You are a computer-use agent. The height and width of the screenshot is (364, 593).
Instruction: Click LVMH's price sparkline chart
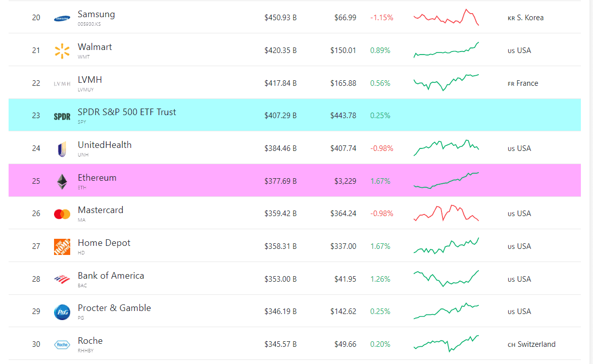click(x=446, y=82)
